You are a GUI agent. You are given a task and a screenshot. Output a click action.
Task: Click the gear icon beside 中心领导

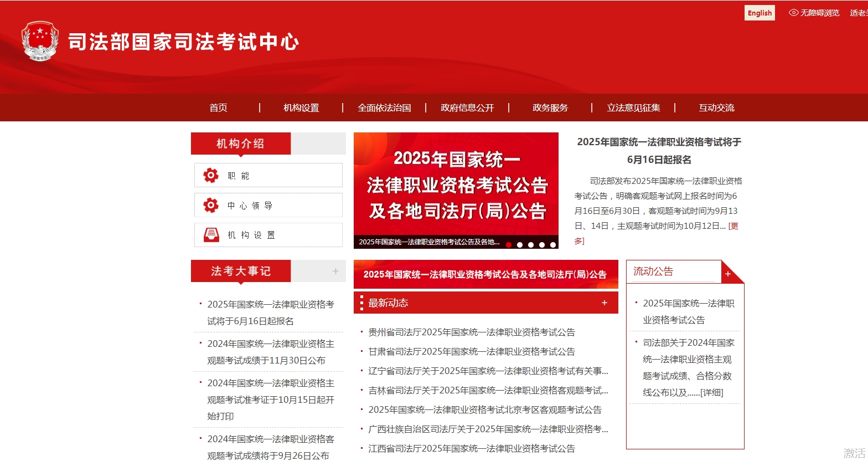pyautogui.click(x=211, y=206)
